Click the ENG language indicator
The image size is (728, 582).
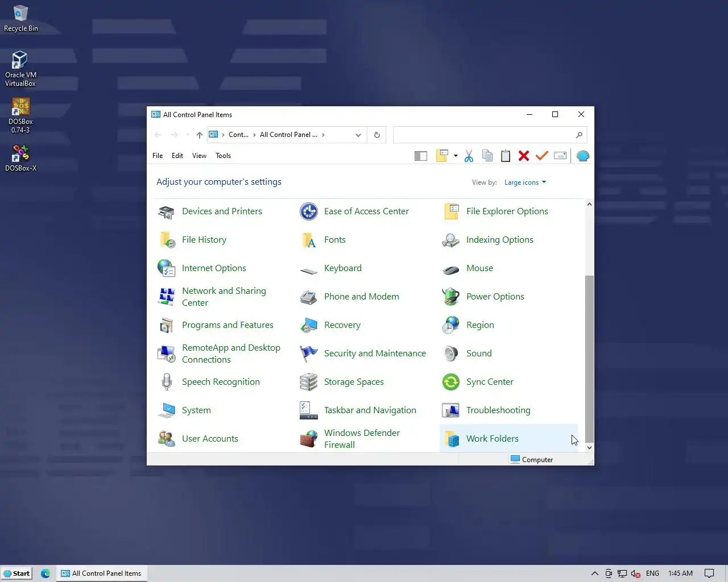pos(652,573)
